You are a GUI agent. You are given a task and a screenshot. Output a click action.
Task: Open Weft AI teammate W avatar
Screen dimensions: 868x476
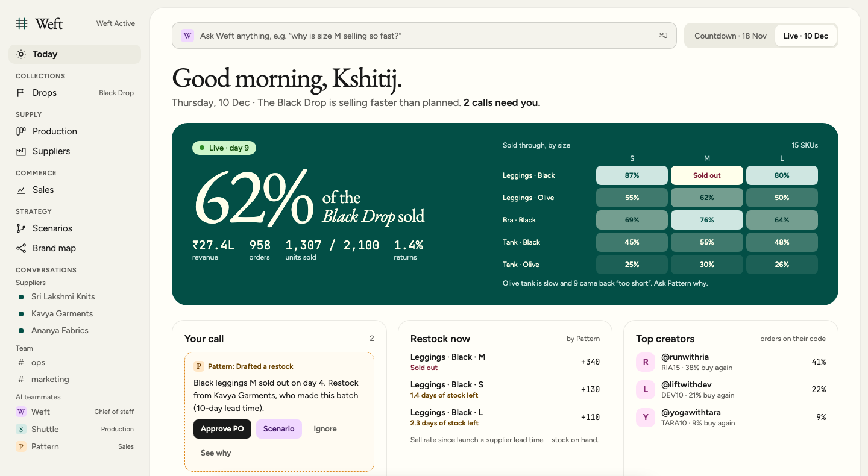pyautogui.click(x=21, y=412)
